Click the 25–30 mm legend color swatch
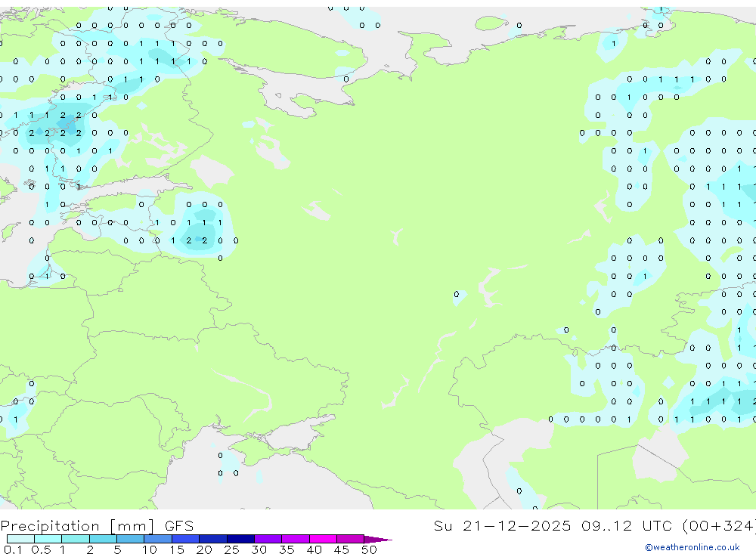The height and width of the screenshot is (554, 756). (x=240, y=539)
